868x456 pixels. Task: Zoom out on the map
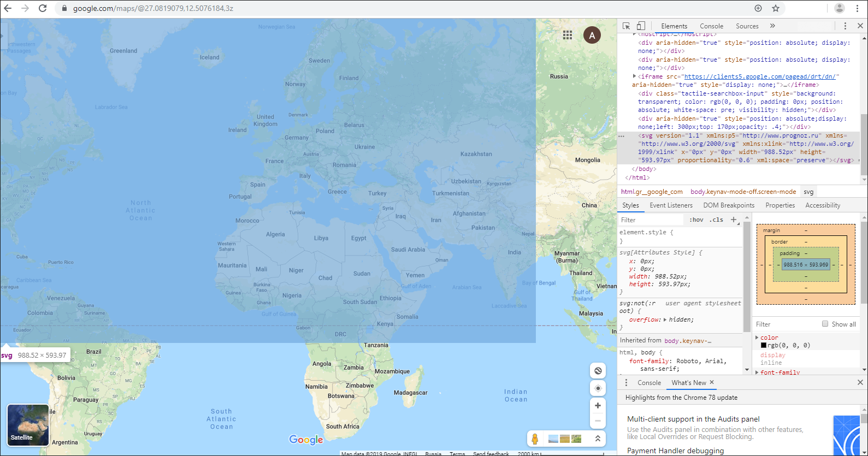(x=598, y=421)
